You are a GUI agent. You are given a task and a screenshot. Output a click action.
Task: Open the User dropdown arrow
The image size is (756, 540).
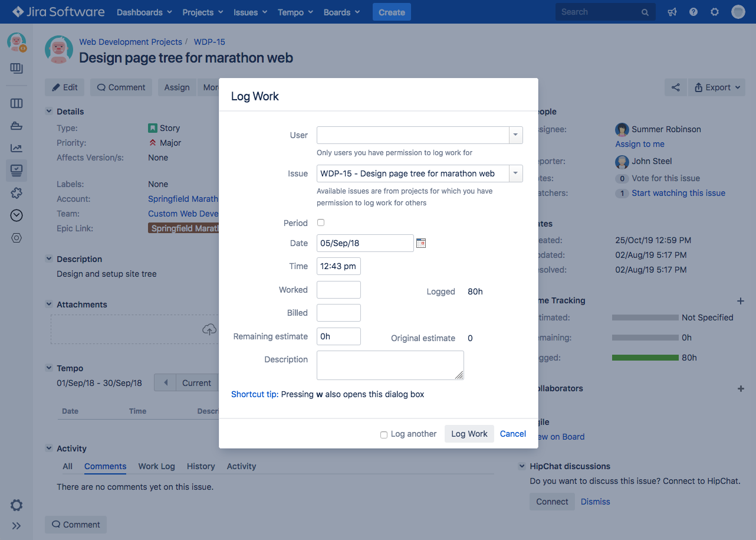[516, 135]
